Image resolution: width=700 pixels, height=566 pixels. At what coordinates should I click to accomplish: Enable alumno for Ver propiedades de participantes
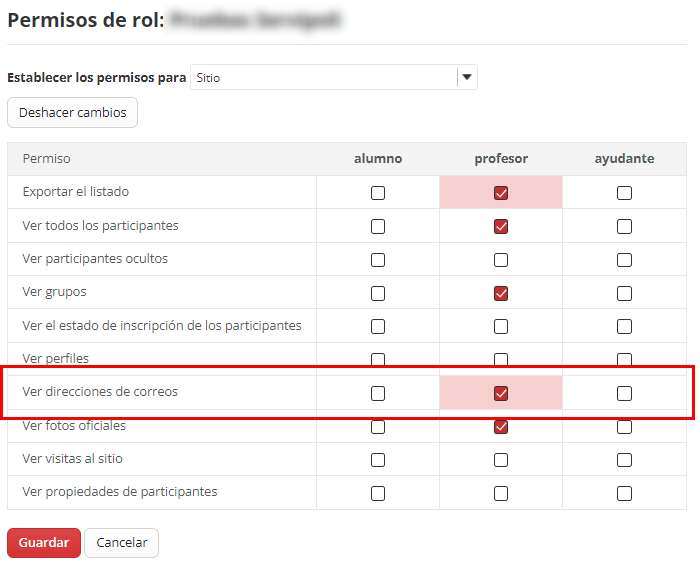click(378, 493)
